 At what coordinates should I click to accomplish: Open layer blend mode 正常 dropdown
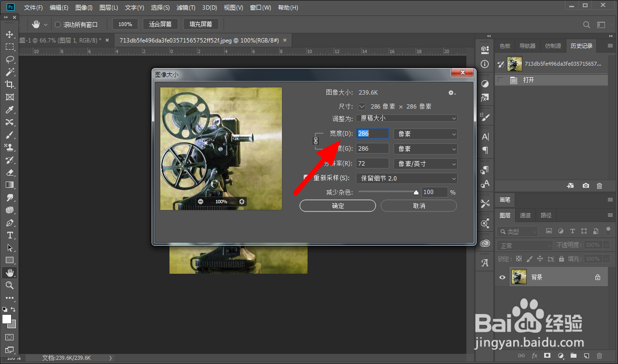click(x=525, y=246)
